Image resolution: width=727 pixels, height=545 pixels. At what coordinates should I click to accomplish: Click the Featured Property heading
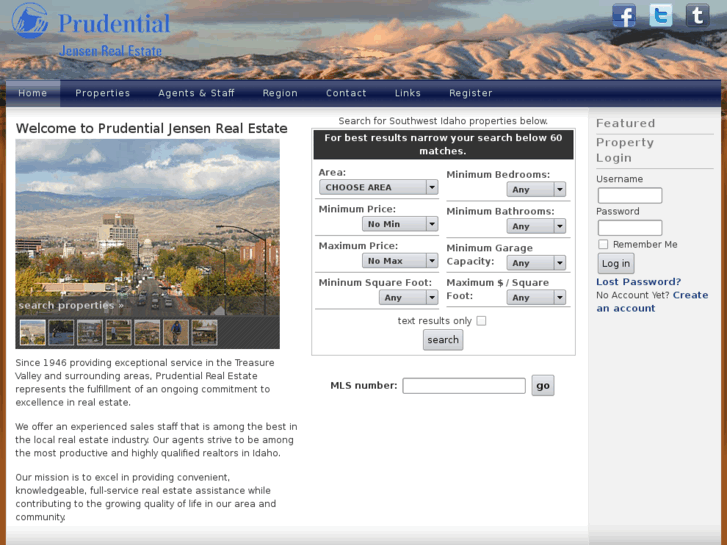pos(625,133)
